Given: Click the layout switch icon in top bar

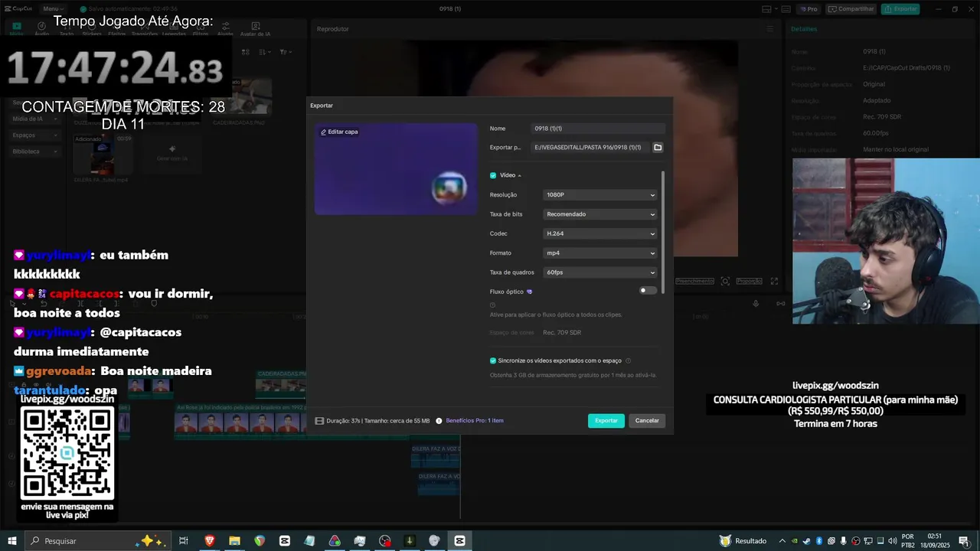Looking at the screenshot, I should [766, 9].
